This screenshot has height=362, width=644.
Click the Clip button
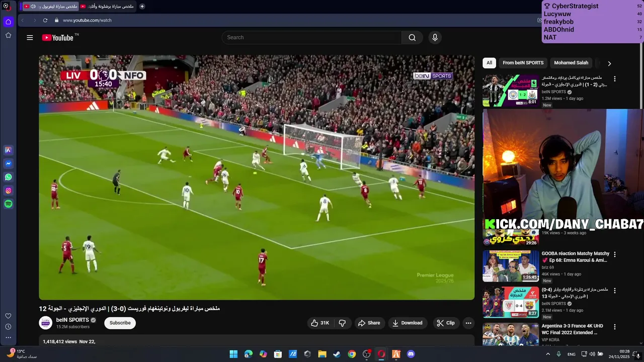446,323
